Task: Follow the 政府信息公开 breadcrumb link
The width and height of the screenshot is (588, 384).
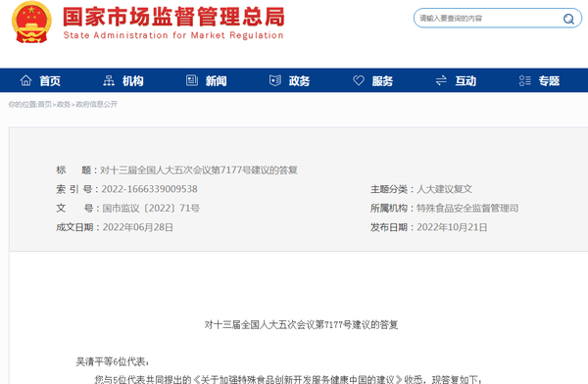Action: (97, 104)
